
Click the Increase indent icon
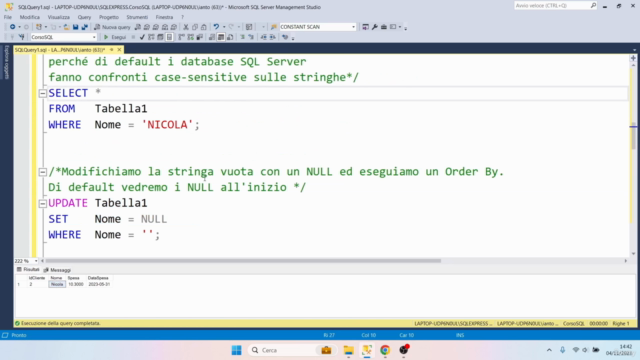[x=273, y=37]
